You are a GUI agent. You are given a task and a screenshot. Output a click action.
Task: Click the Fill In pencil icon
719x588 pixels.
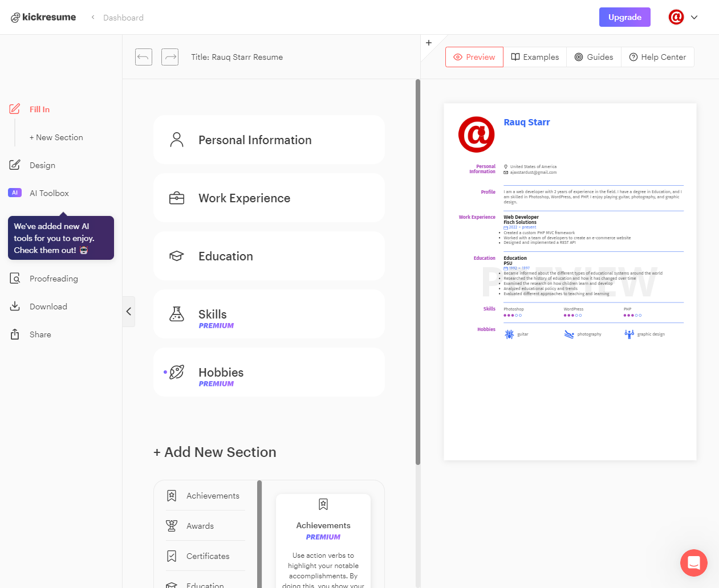click(x=15, y=109)
